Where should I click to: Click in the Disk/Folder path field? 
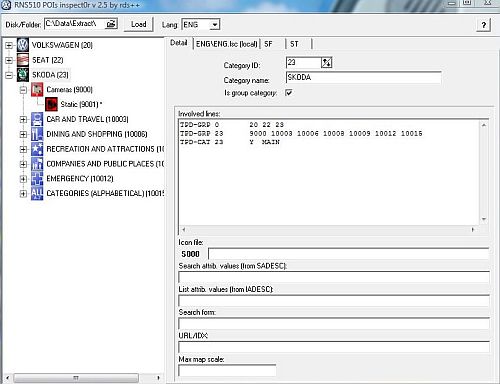coord(75,24)
